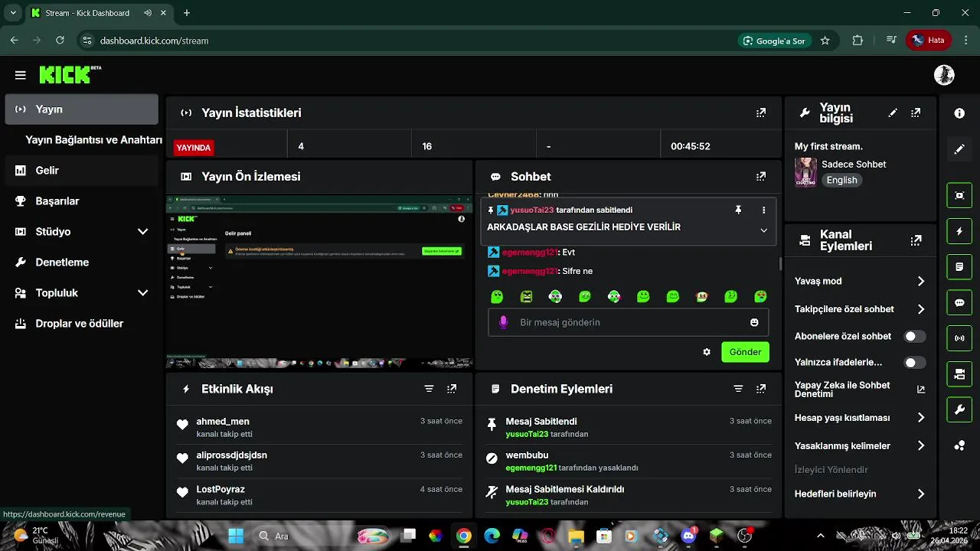Image resolution: width=980 pixels, height=551 pixels.
Task: Toggle Yalnızca ifadelerle switch
Action: tap(914, 363)
